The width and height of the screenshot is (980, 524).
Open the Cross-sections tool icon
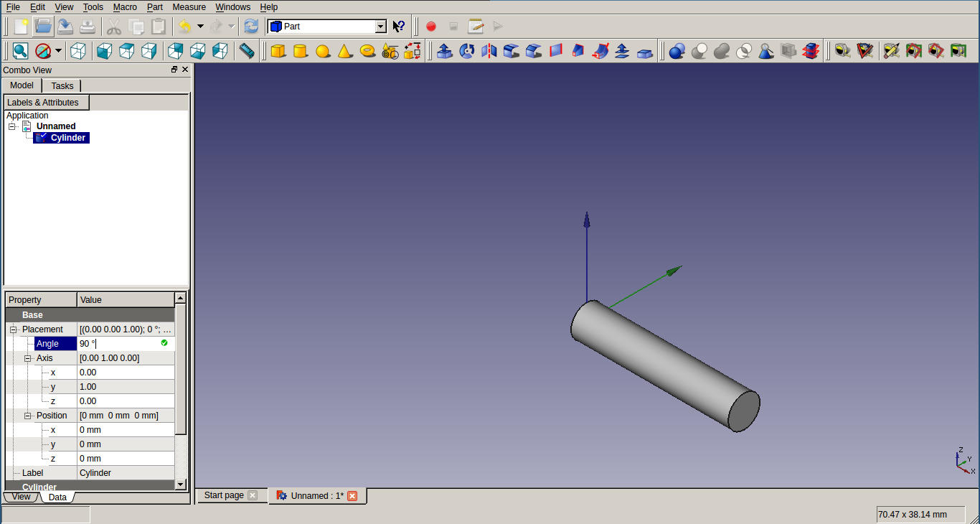[x=811, y=51]
